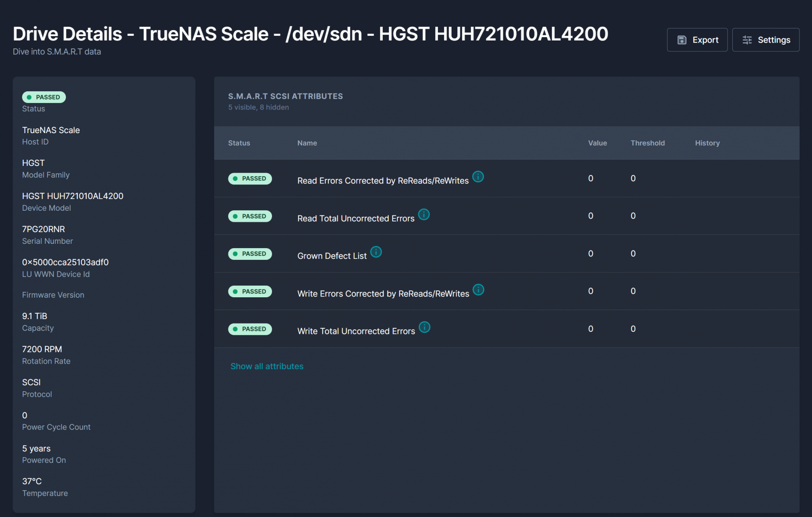Click Power Cycle Count label
This screenshot has height=517, width=812.
click(x=56, y=427)
